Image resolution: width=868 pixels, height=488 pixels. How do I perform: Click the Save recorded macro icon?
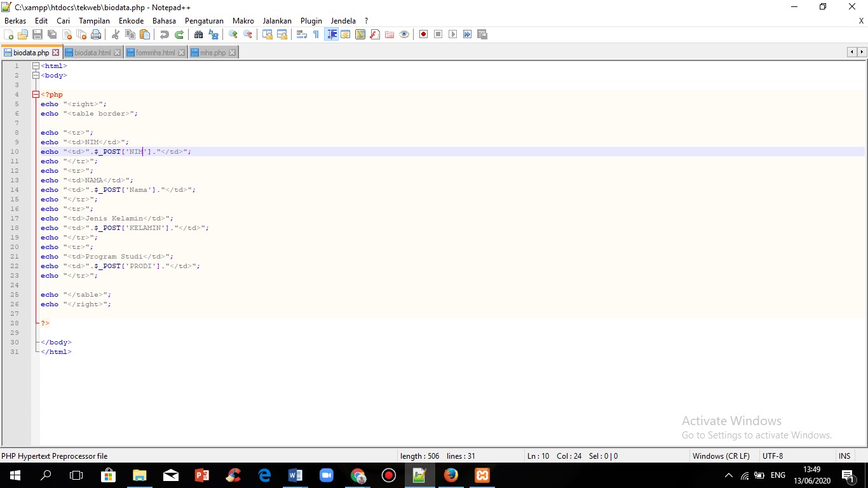pos(482,34)
